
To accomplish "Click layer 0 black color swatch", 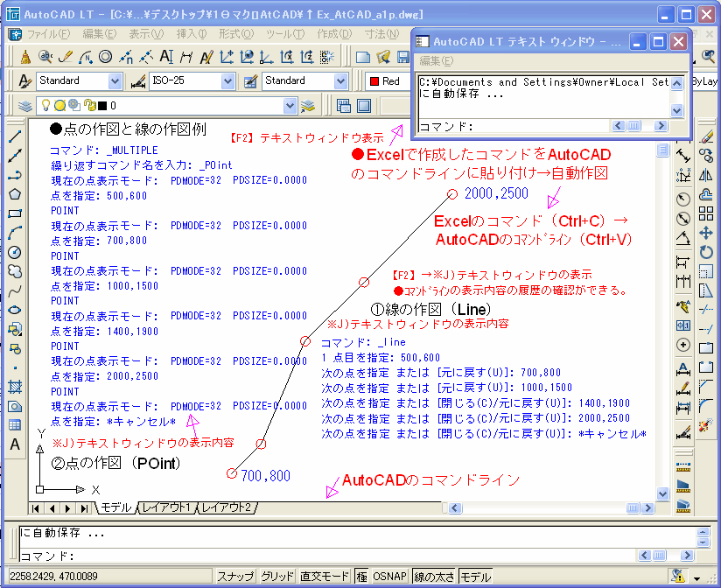I will coord(102,106).
